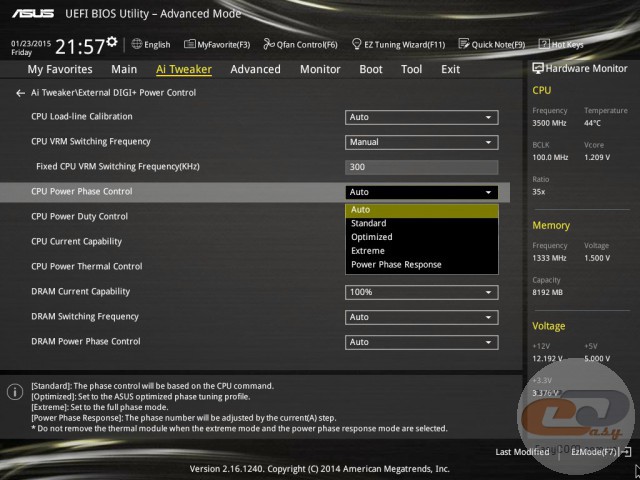This screenshot has width=640, height=480.
Task: Select the CPU Load-line Calibration label
Action: pos(82,116)
